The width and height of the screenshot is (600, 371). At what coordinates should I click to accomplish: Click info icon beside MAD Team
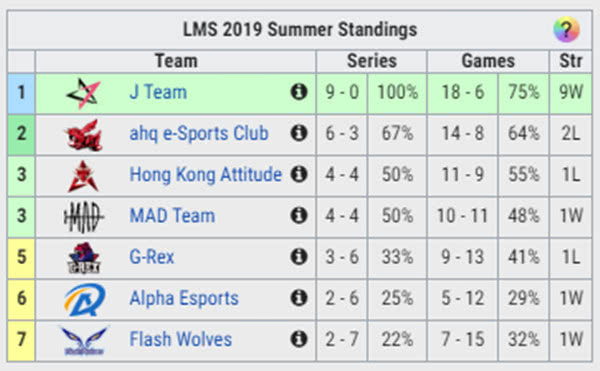(299, 215)
